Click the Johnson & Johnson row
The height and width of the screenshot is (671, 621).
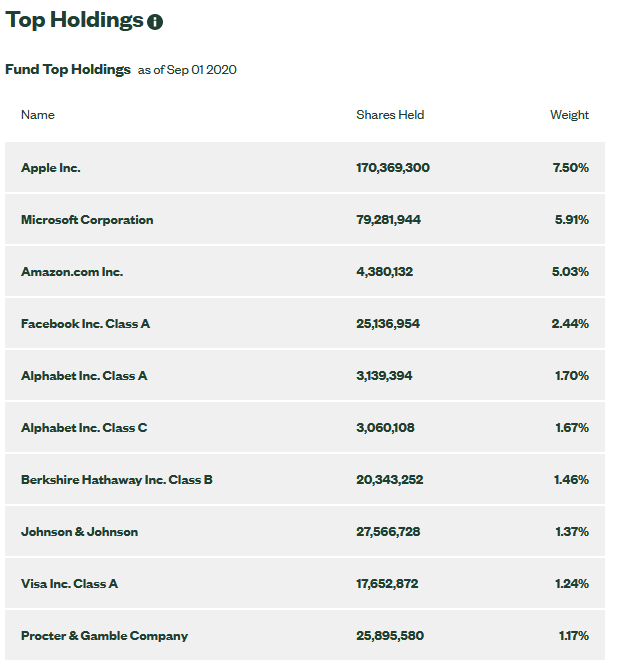pyautogui.click(x=305, y=531)
